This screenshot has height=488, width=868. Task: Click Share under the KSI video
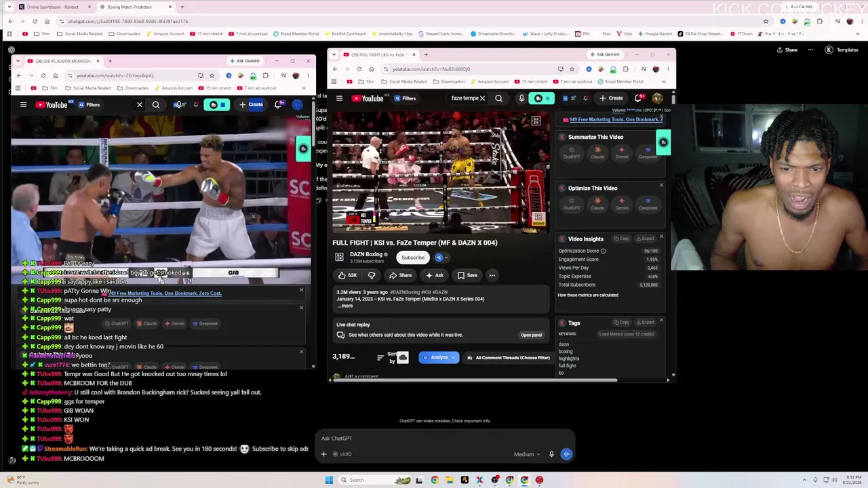coord(400,275)
